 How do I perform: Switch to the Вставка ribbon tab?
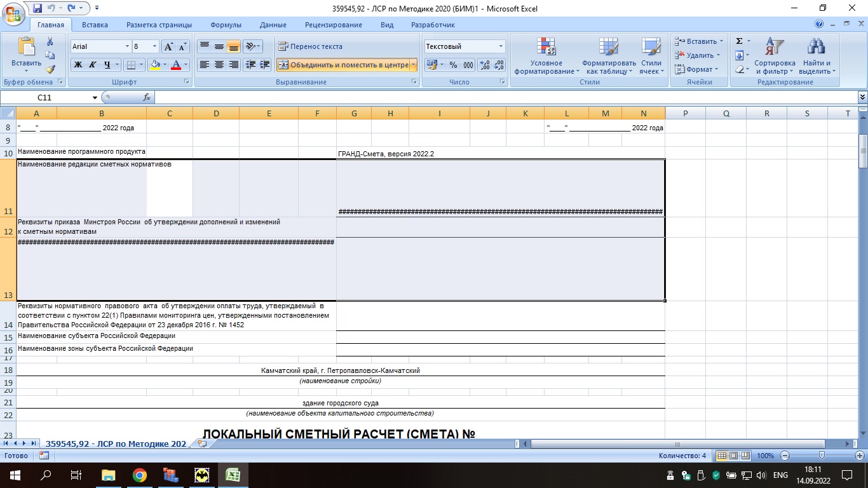(x=95, y=25)
